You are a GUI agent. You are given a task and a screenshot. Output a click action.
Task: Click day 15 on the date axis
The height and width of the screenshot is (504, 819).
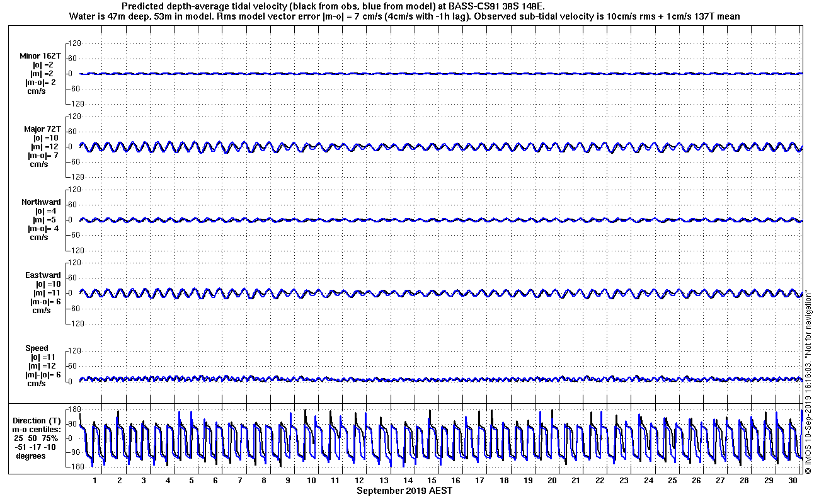click(x=432, y=481)
